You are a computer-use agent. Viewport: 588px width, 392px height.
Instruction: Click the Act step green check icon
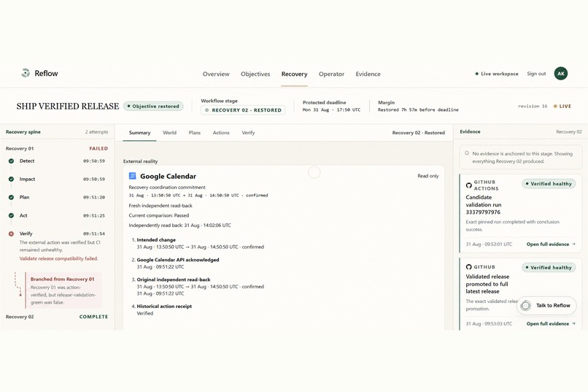point(11,215)
